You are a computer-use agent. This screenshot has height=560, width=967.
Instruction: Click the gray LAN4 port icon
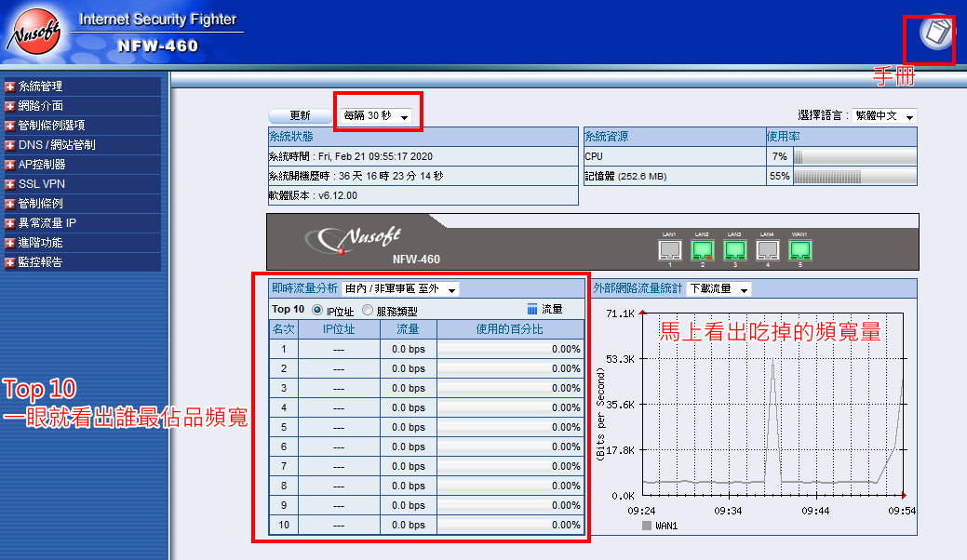coord(767,249)
